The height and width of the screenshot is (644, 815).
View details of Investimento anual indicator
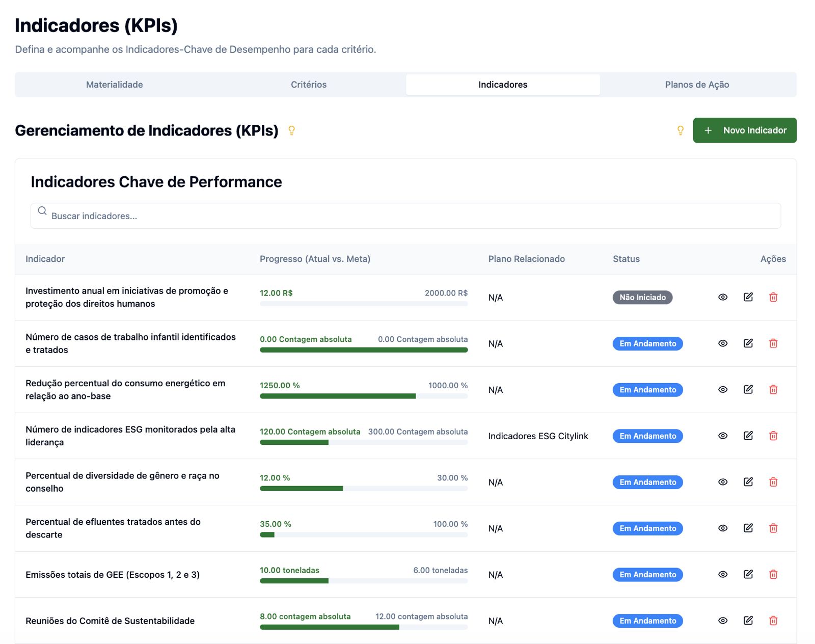click(722, 297)
